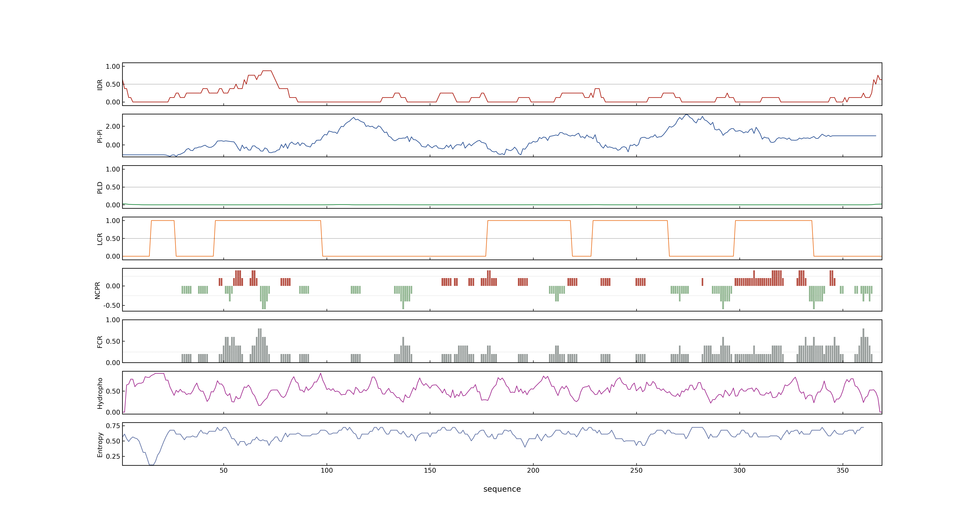This screenshot has height=523, width=980.
Task: Click the x-axis tick label 100
Action: [326, 470]
